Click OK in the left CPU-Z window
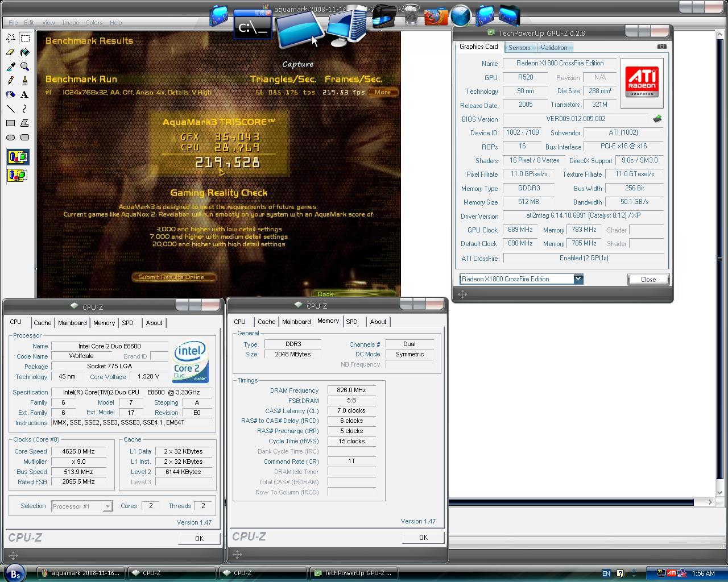Viewport: 728px width, 582px height. click(x=199, y=538)
